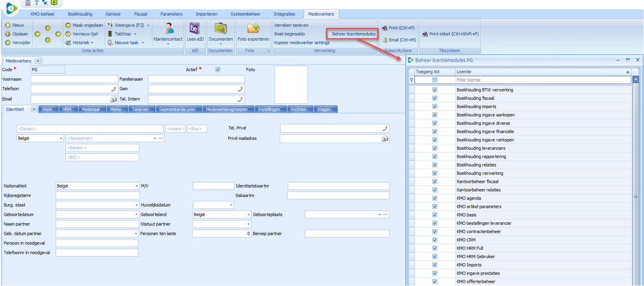Click the Klantencontact icon
644x286 pixels.
click(x=168, y=29)
